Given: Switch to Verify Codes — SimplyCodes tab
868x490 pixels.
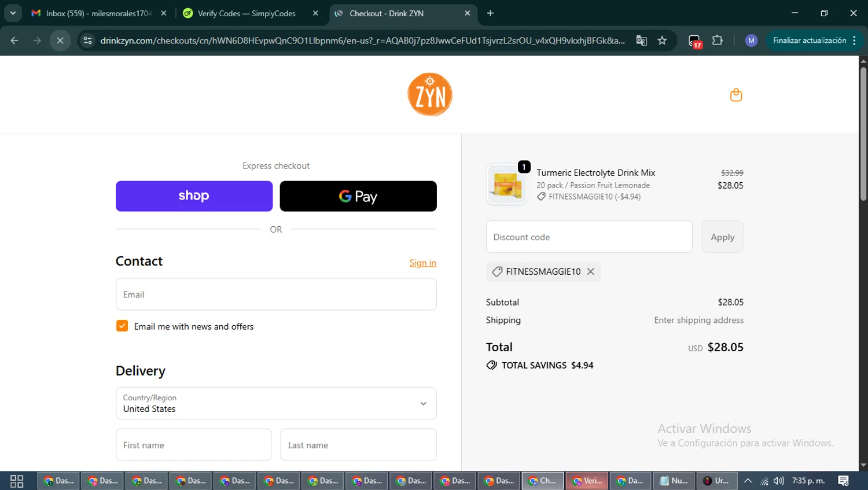Looking at the screenshot, I should click(x=247, y=13).
